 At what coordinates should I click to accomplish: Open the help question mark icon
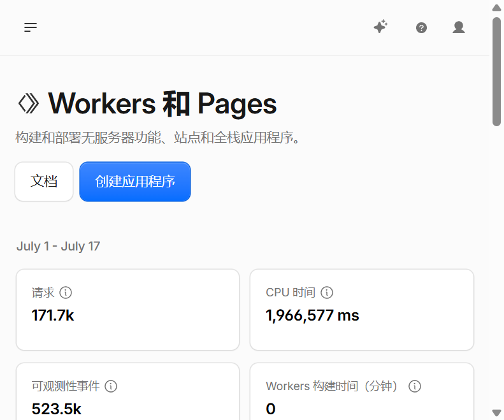[421, 28]
